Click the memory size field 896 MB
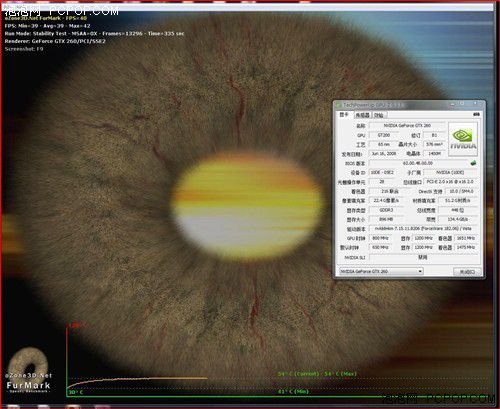500x409 pixels. coord(387,220)
